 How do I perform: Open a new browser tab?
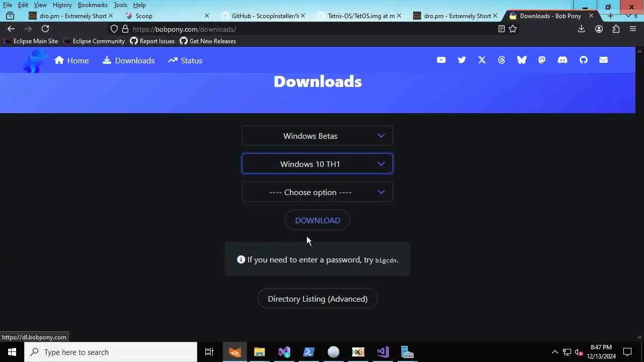click(610, 16)
